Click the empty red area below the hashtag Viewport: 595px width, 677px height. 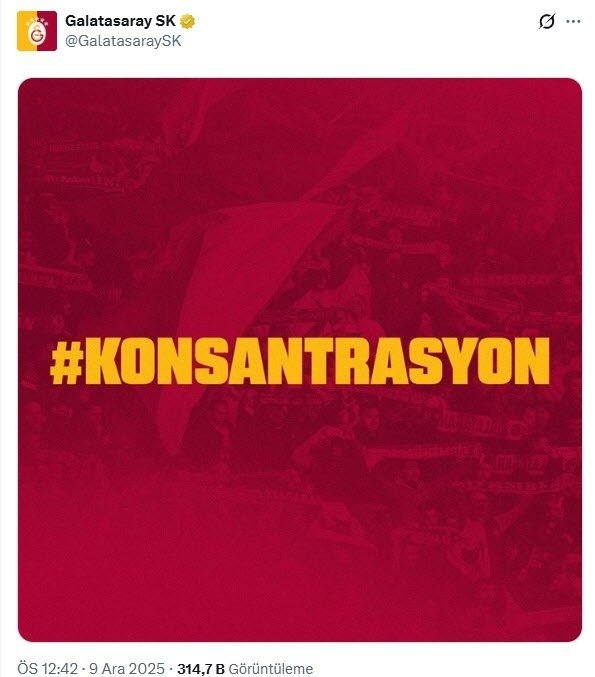tap(216, 561)
